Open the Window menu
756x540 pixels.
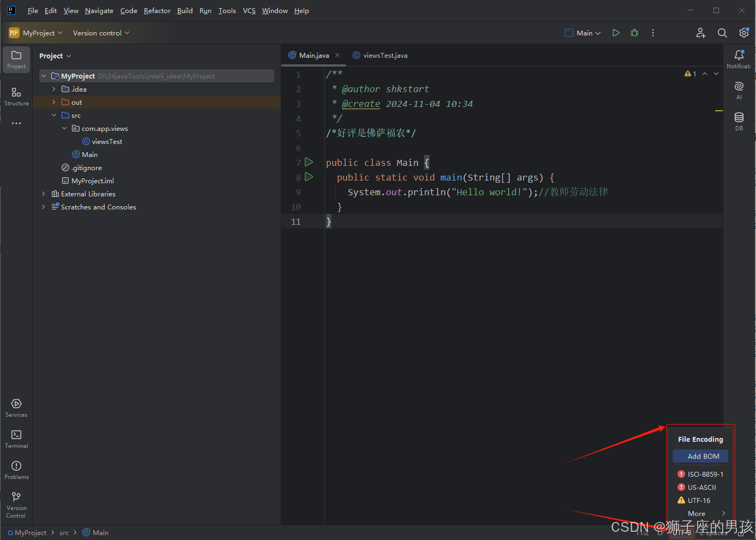point(275,10)
